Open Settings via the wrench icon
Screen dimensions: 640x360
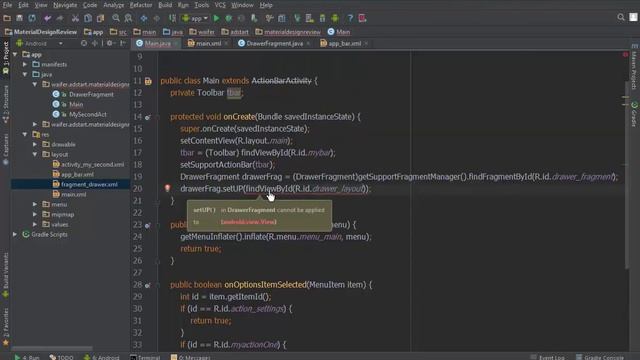pyautogui.click(x=269, y=18)
